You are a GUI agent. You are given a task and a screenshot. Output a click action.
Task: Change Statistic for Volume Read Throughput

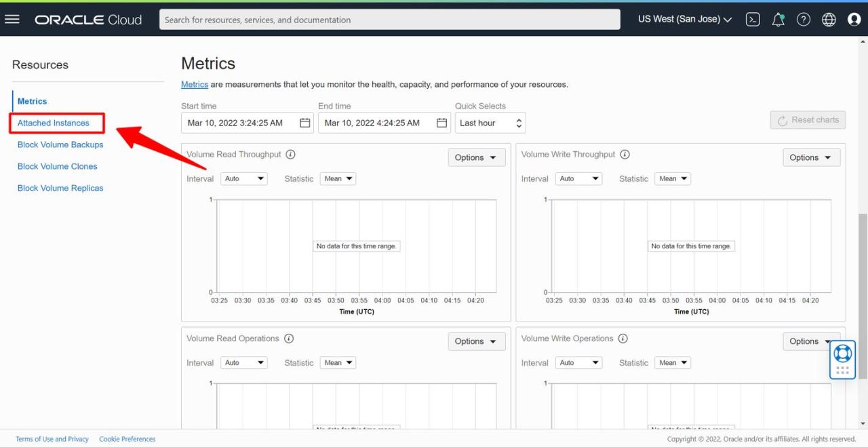coord(338,179)
